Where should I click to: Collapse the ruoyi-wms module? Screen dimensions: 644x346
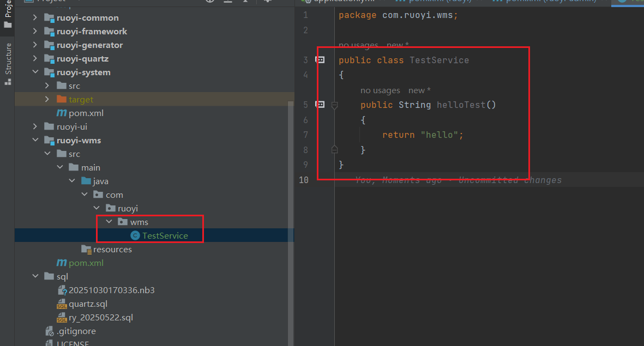point(35,140)
